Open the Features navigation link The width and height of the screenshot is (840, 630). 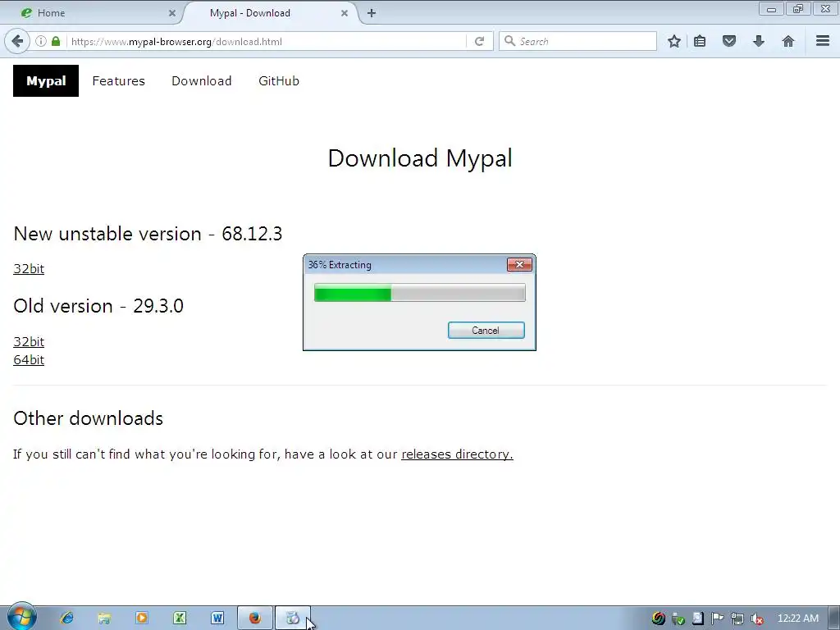point(118,81)
